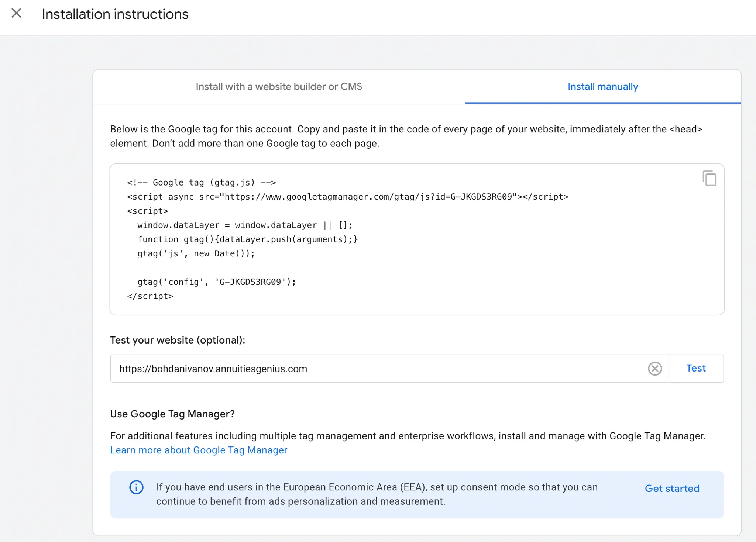Image resolution: width=756 pixels, height=542 pixels.
Task: Click the Installation instructions title
Action: pyautogui.click(x=115, y=14)
